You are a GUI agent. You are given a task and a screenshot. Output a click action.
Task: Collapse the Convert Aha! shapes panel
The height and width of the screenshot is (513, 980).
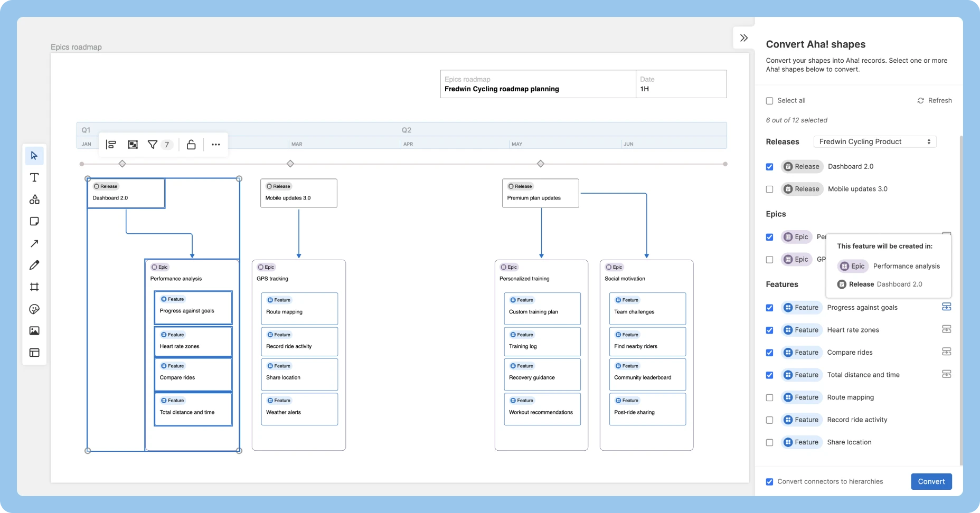coord(743,37)
